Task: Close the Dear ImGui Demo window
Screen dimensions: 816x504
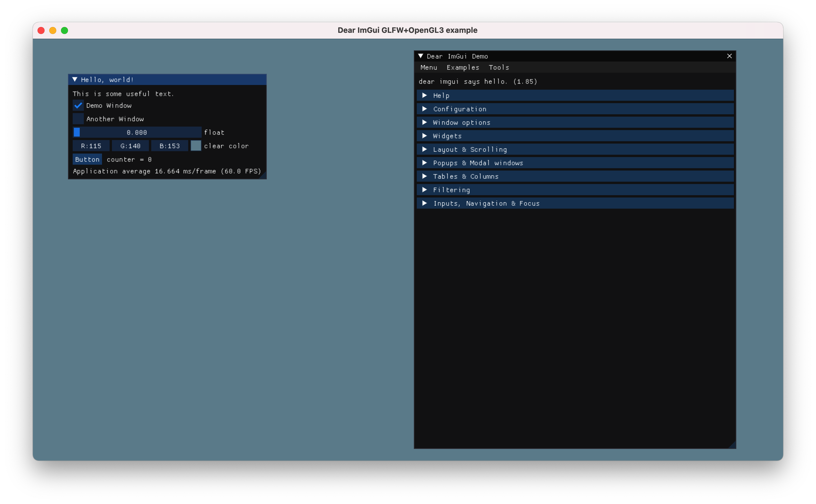Action: pyautogui.click(x=729, y=56)
